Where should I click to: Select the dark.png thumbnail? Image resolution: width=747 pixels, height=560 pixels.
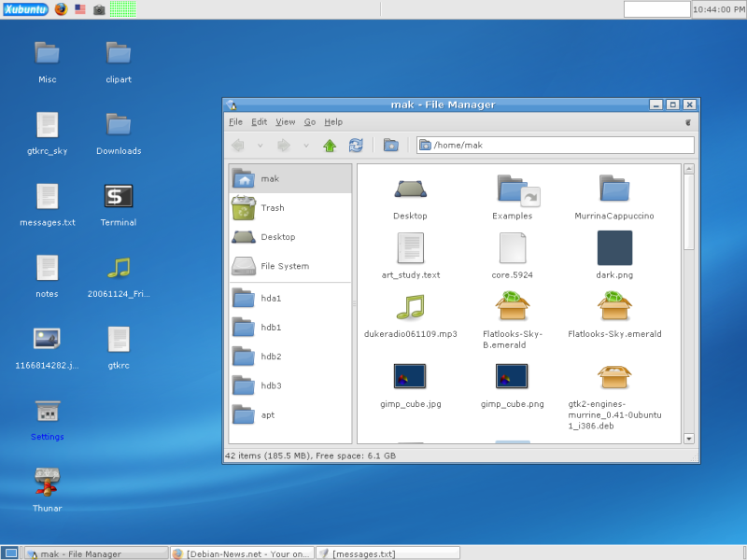pyautogui.click(x=614, y=249)
